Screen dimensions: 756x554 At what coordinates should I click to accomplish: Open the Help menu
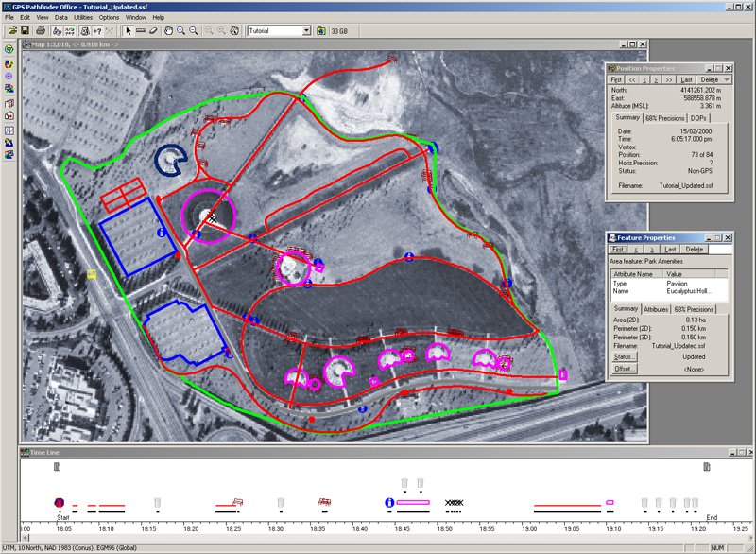159,17
